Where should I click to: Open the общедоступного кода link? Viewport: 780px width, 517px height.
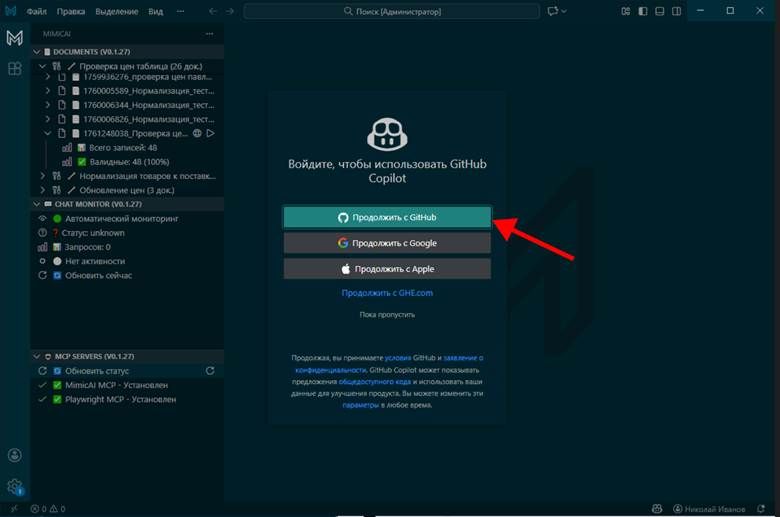[375, 382]
